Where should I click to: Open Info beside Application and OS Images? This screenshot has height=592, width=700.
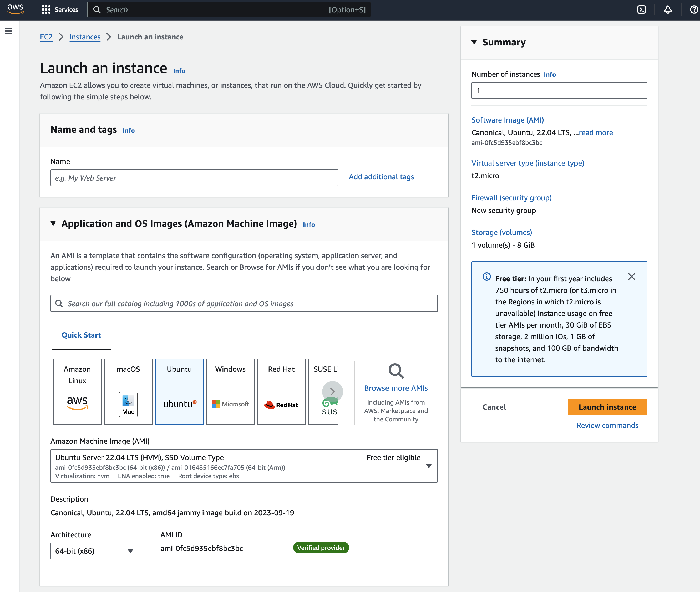[x=309, y=224]
